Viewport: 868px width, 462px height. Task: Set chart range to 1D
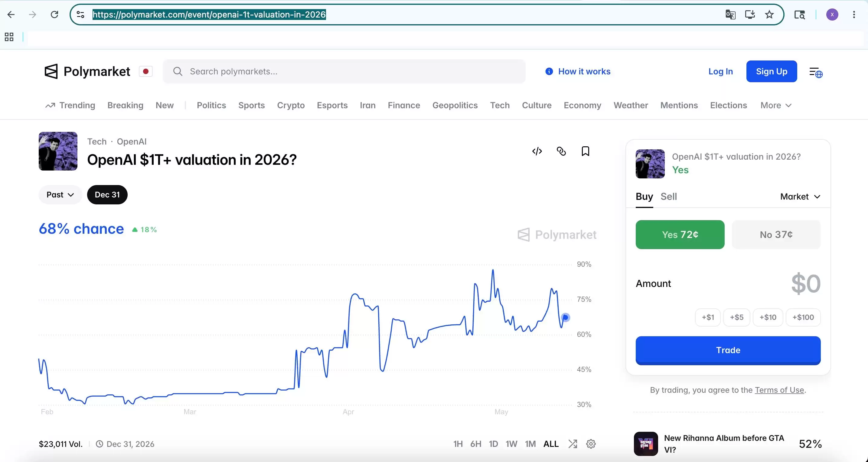pos(493,444)
